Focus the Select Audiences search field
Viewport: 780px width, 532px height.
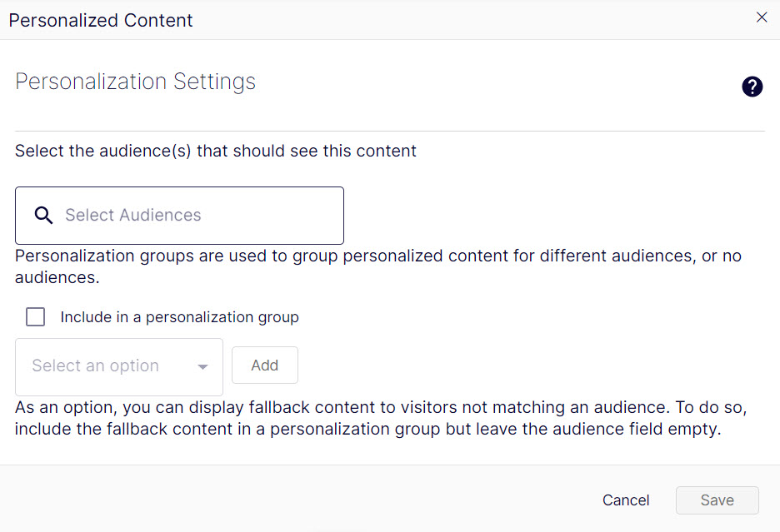pyautogui.click(x=179, y=216)
